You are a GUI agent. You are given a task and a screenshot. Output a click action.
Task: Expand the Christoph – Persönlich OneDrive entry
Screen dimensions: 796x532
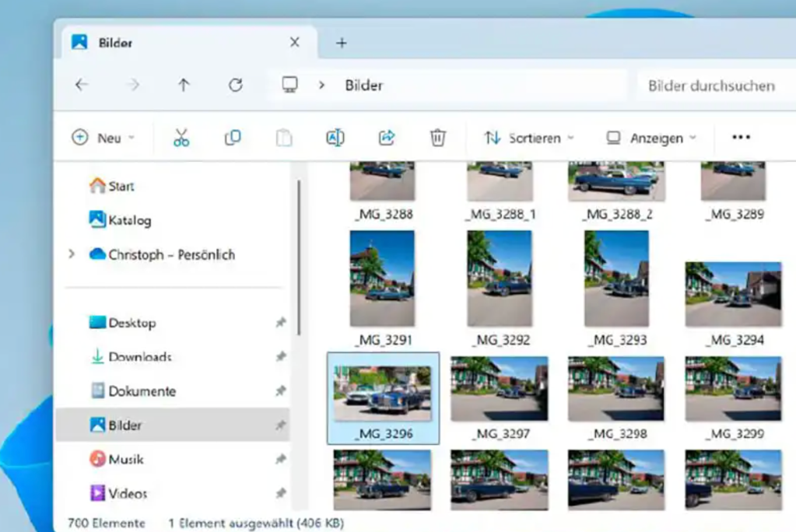coord(72,254)
